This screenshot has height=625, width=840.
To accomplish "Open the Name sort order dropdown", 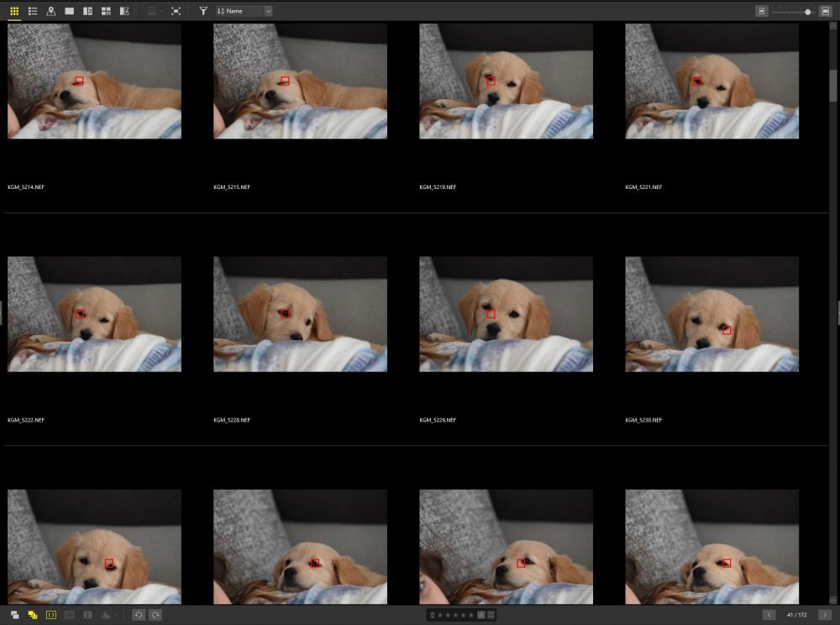I will 244,11.
